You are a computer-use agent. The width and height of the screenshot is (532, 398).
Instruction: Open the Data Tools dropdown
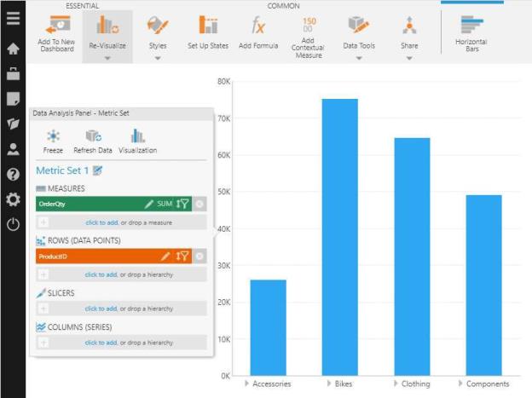click(359, 59)
